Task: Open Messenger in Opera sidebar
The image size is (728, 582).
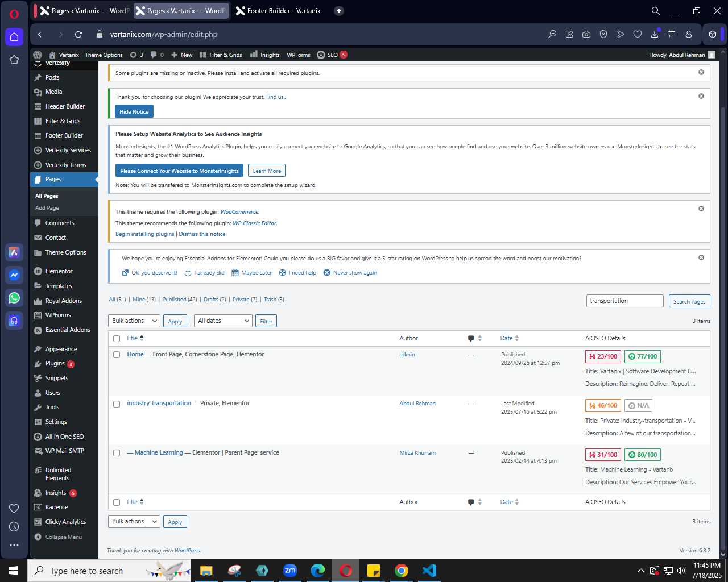Action: [14, 275]
